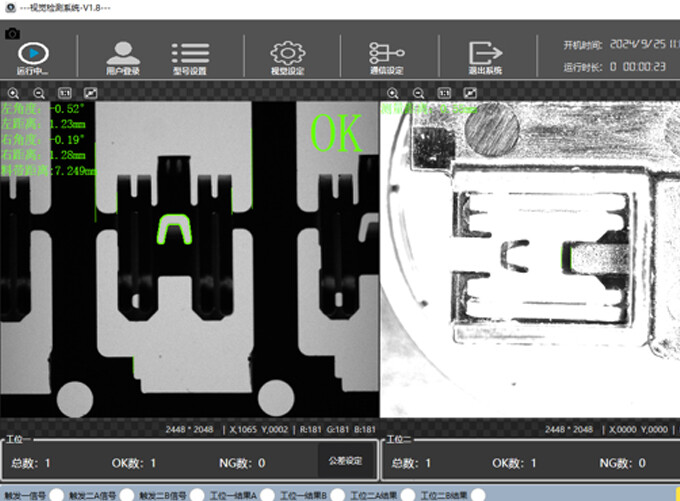The height and width of the screenshot is (501, 680).
Task: Click the left inspection image with the OK result
Action: [x=190, y=260]
